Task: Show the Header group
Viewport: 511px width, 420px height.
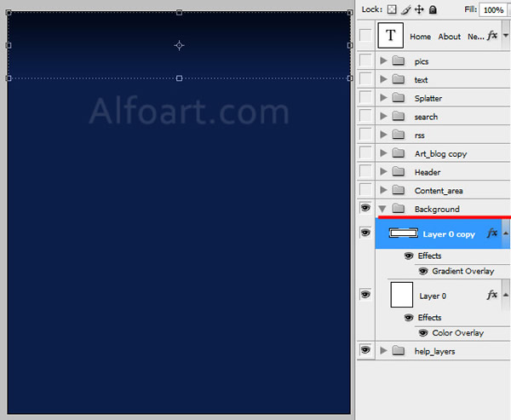Action: click(x=365, y=171)
